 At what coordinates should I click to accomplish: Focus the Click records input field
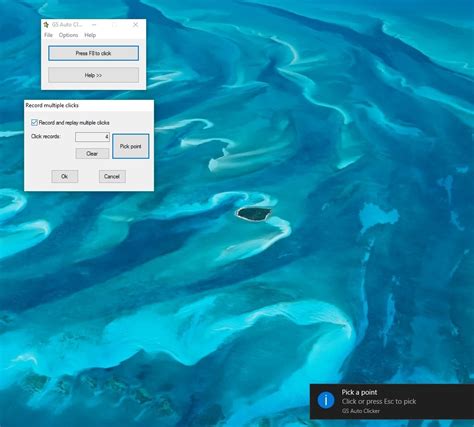[92, 137]
